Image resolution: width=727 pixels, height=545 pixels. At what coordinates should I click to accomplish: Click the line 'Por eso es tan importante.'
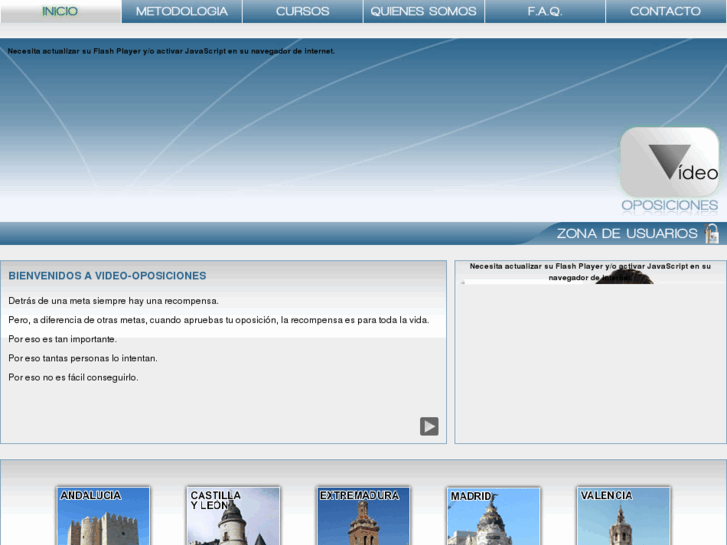point(63,339)
